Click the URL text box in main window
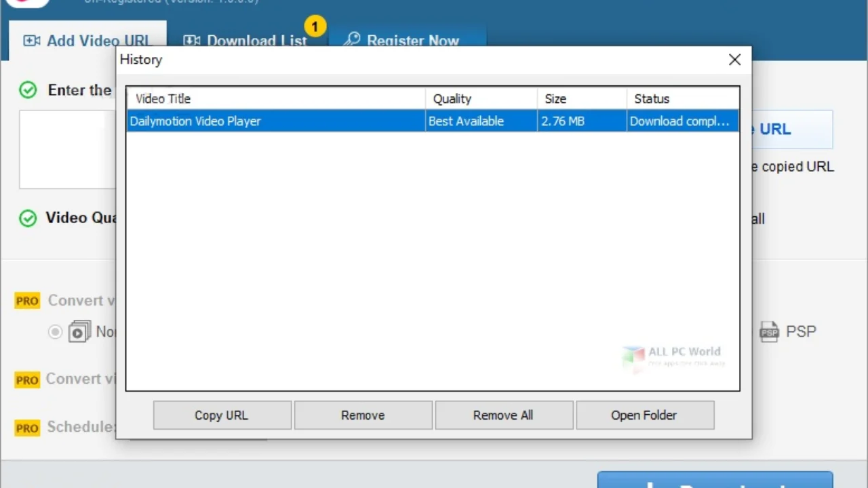The width and height of the screenshot is (868, 488). 68,149
